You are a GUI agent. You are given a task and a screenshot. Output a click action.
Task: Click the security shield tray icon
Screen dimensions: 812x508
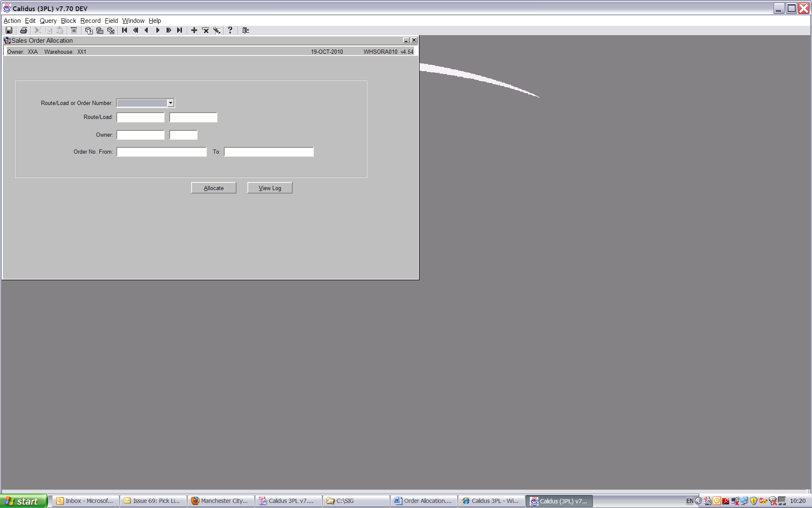pos(754,501)
